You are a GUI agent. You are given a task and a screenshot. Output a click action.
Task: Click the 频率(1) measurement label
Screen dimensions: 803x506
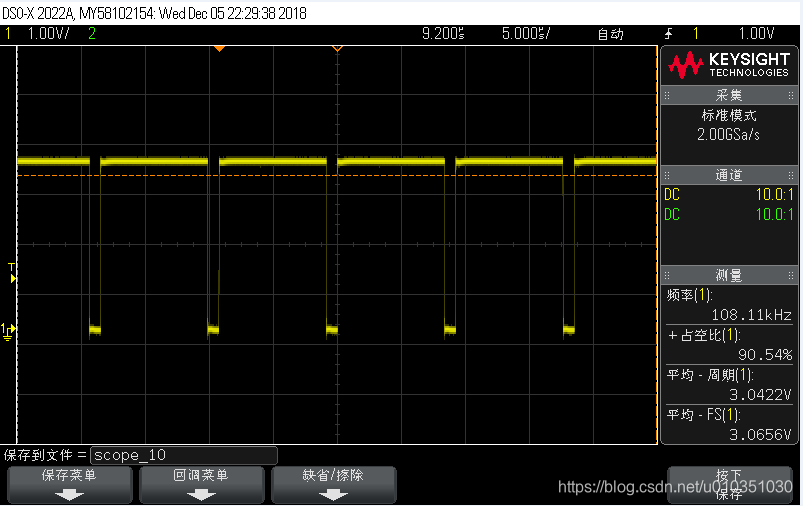(x=689, y=295)
